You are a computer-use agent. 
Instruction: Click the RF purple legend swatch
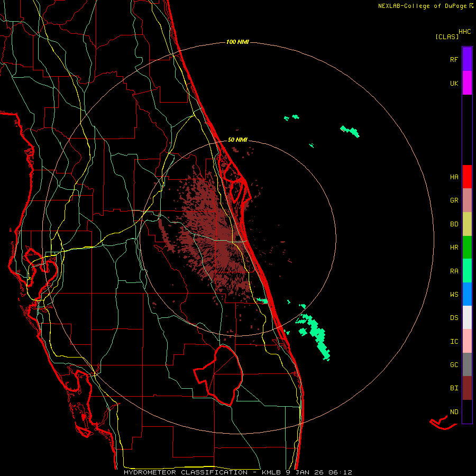467,59
